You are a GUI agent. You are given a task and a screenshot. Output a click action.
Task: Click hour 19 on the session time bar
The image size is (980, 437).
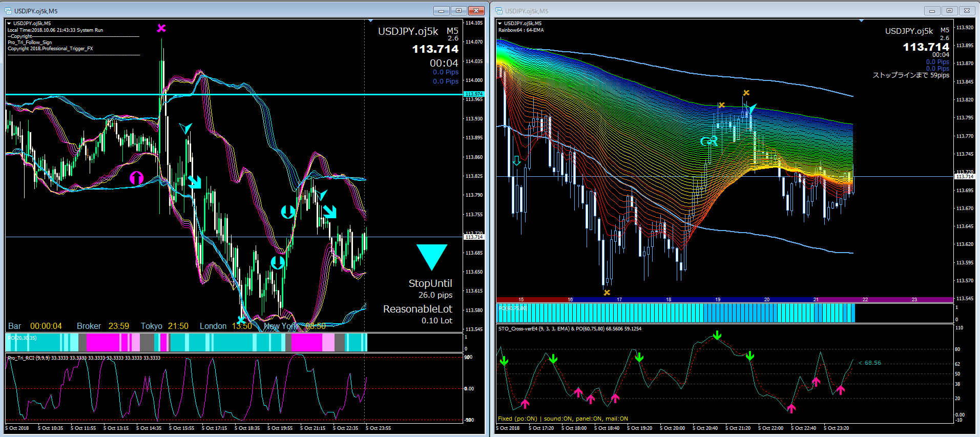coord(718,300)
